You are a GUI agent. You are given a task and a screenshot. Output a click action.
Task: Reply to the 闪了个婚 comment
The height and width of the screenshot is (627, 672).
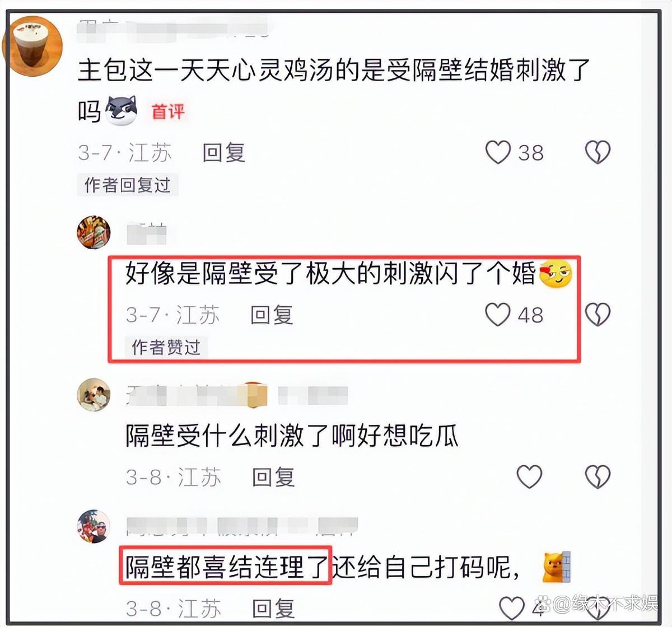coord(272,315)
